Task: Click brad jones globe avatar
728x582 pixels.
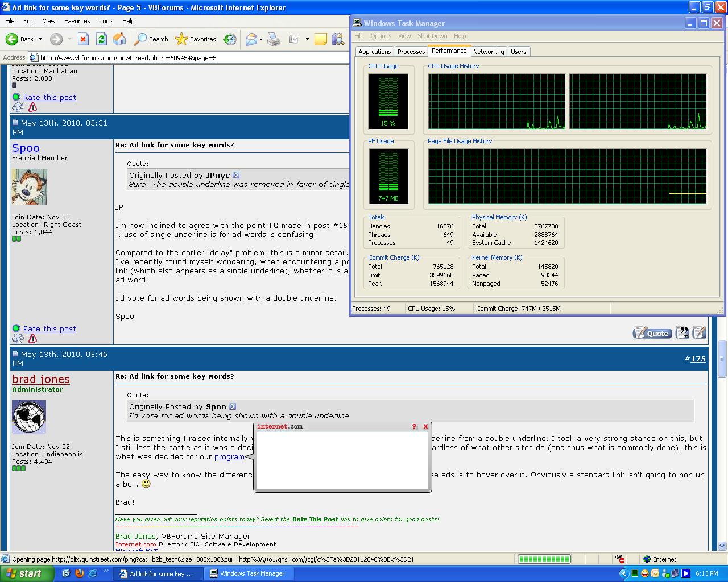Action: tap(29, 417)
